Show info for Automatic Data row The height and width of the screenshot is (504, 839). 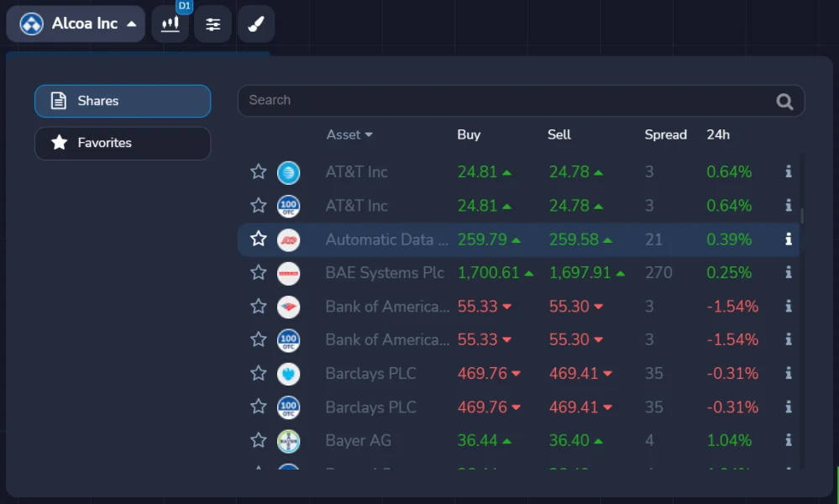coord(788,239)
